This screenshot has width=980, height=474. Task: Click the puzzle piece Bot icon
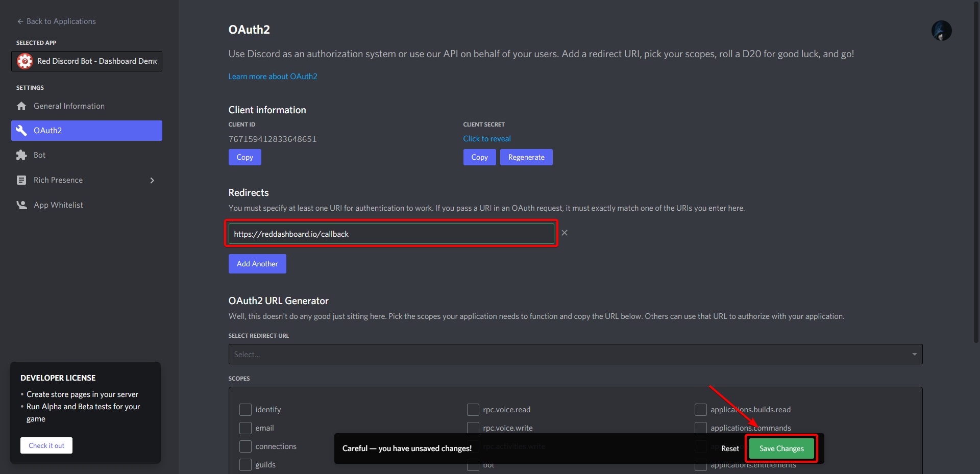tap(21, 155)
